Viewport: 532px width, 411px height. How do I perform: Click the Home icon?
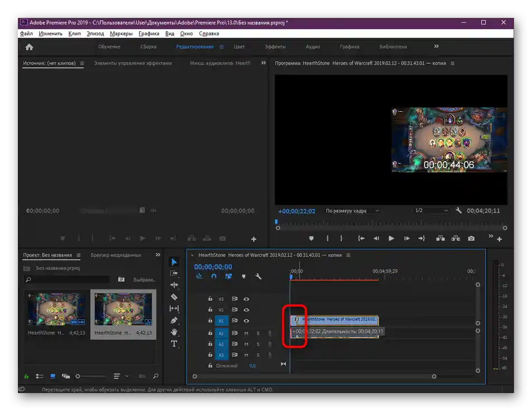tap(29, 47)
